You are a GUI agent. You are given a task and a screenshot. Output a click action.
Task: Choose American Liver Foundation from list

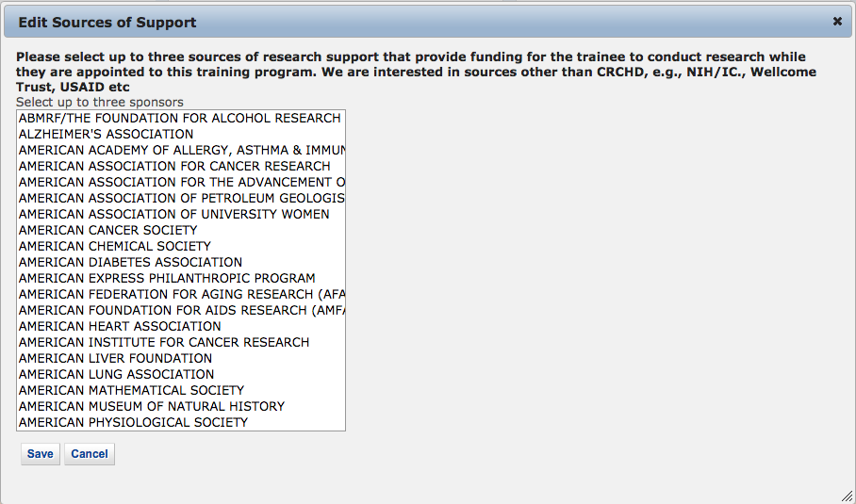(x=115, y=358)
